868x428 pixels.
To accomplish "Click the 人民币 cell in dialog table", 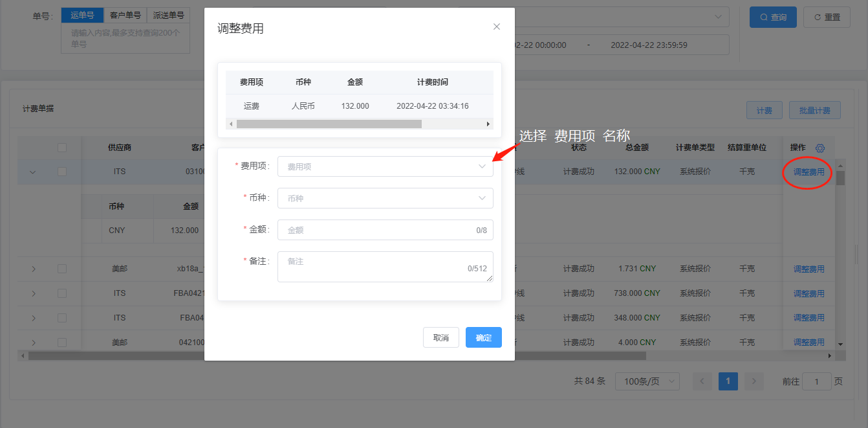I will tap(303, 106).
